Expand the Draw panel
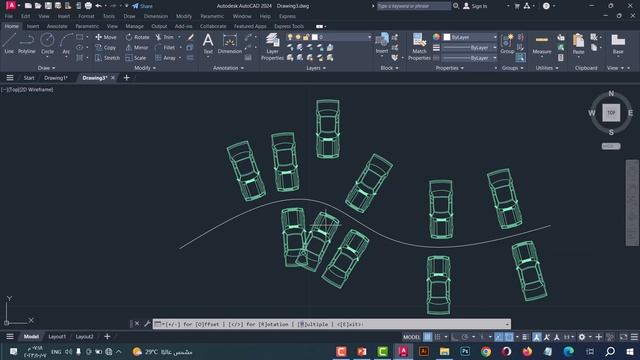This screenshot has width=640, height=360. pyautogui.click(x=46, y=68)
